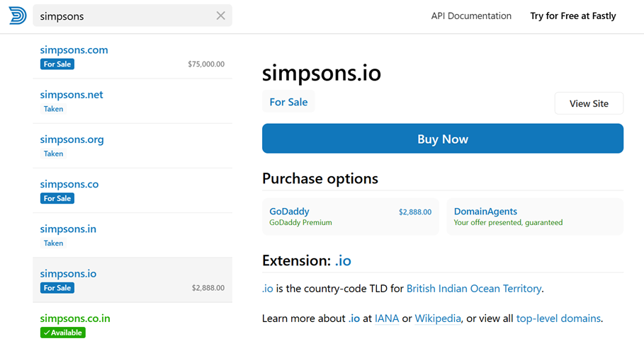Screen dimensions: 644x346
Task: Click the For Sale badge under simpsons.com
Action: (57, 64)
